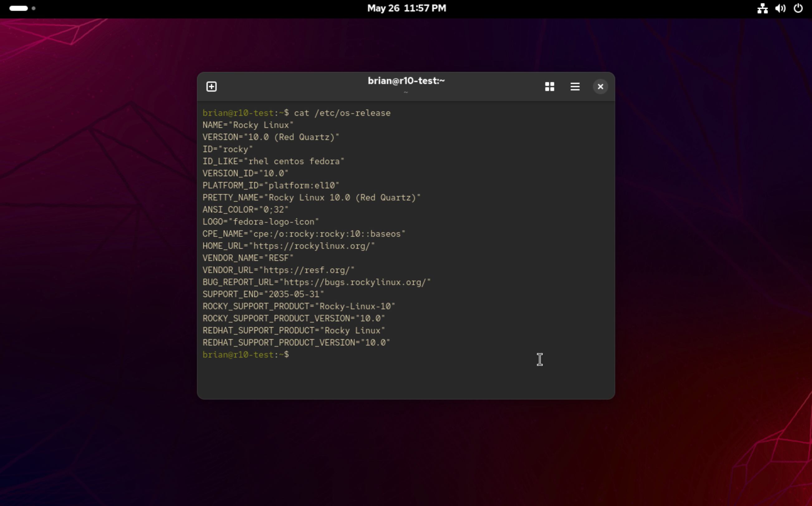Click the BUG_REPORT_URL bugs.rockylinux.org link
812x506 pixels.
355,282
